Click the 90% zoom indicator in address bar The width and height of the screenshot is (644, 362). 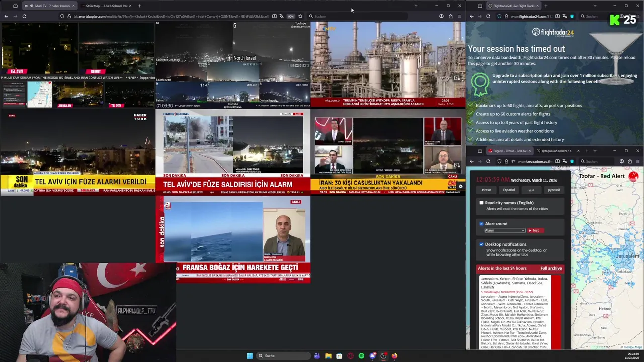[x=291, y=16]
